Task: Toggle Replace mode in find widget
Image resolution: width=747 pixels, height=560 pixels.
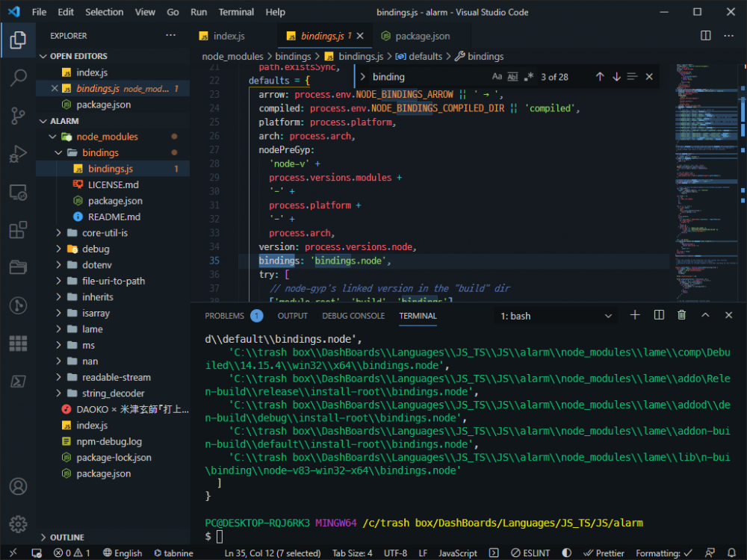Action: (x=362, y=77)
